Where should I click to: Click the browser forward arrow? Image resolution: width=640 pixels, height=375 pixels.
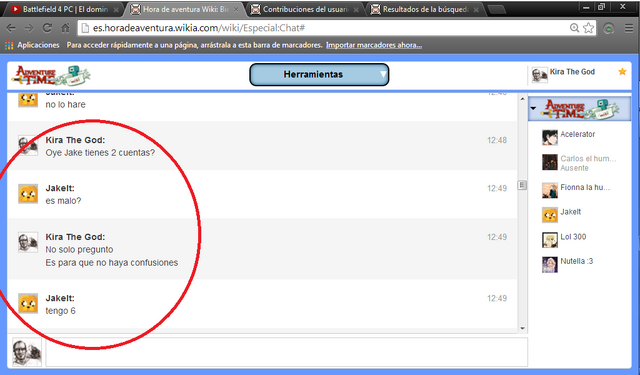[29, 28]
